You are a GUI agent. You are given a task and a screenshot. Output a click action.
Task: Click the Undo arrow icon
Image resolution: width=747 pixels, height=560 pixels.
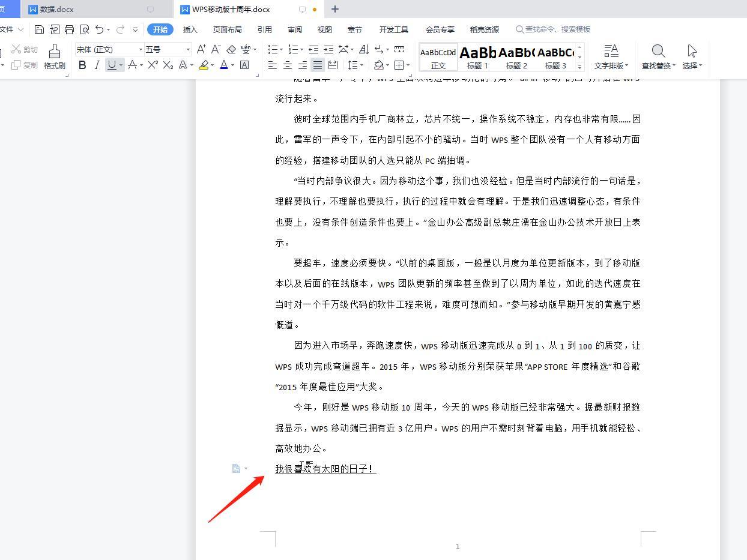(100, 29)
